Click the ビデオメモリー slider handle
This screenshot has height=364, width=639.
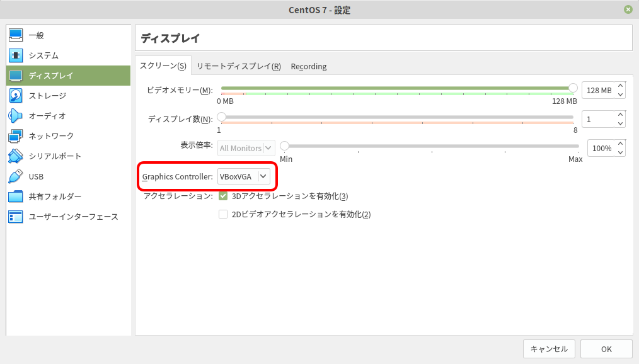tap(573, 88)
